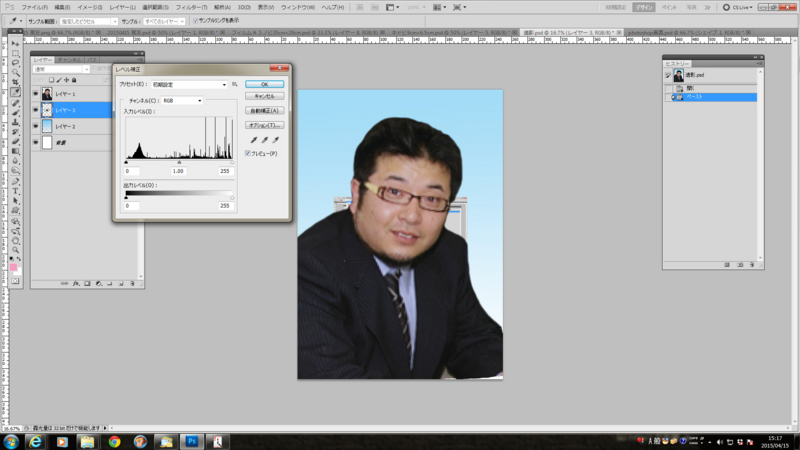The width and height of the screenshot is (800, 450).
Task: Select the Move tool
Action: (15, 44)
